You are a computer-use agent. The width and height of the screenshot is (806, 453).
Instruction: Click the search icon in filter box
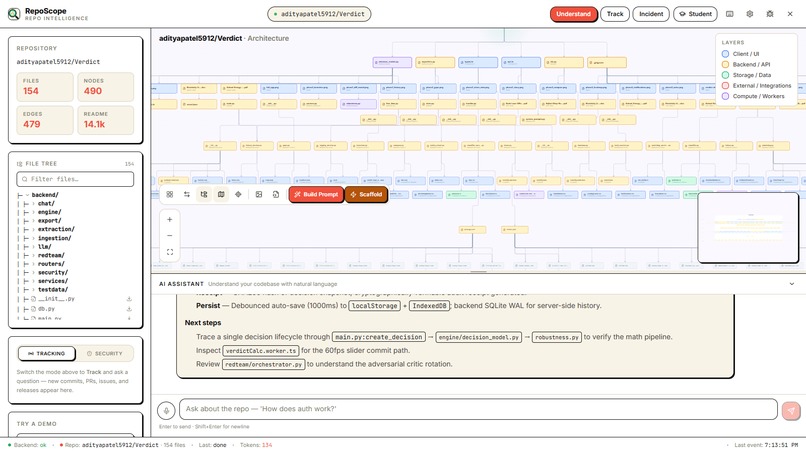pyautogui.click(x=24, y=179)
